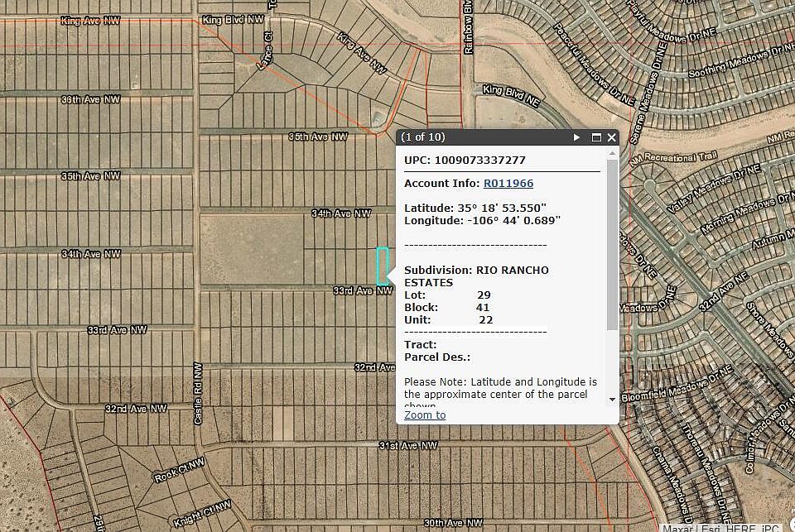Close the parcel info popup
795x532 pixels.
612,137
